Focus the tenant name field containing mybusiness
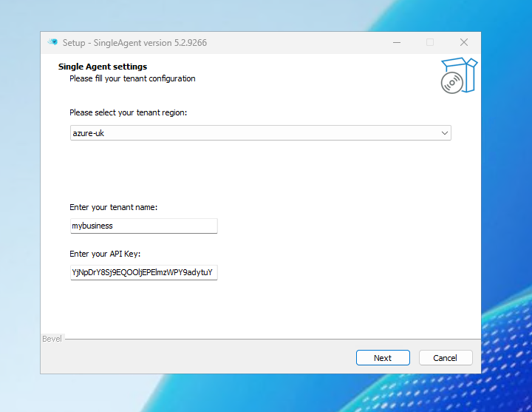Viewport: 532px width, 412px height. coord(143,226)
